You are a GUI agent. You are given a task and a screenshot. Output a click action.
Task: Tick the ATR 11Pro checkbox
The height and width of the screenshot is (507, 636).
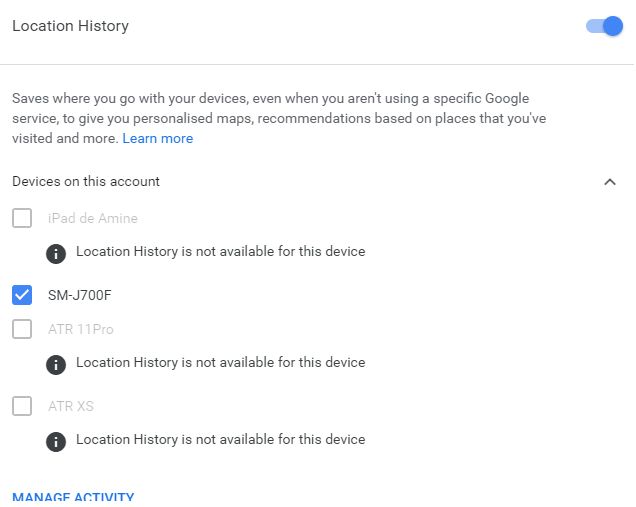[x=22, y=329]
